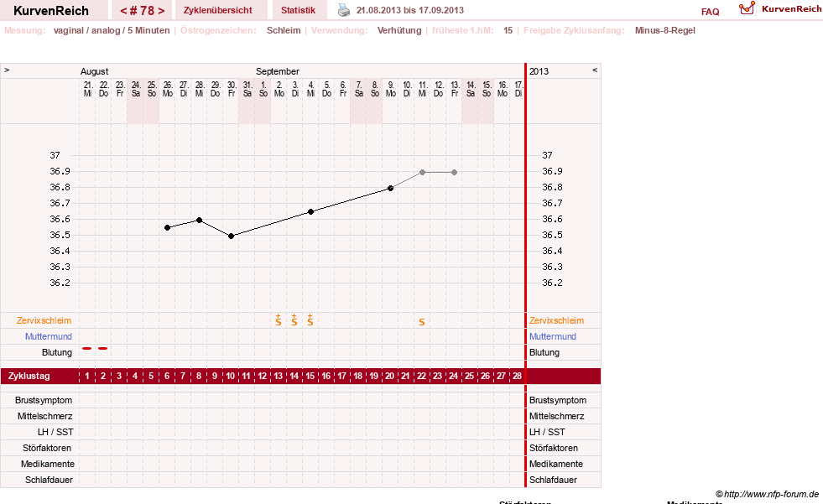Click the expand arrow left of August
Viewport: 823px width, 504px height.
tap(7, 70)
